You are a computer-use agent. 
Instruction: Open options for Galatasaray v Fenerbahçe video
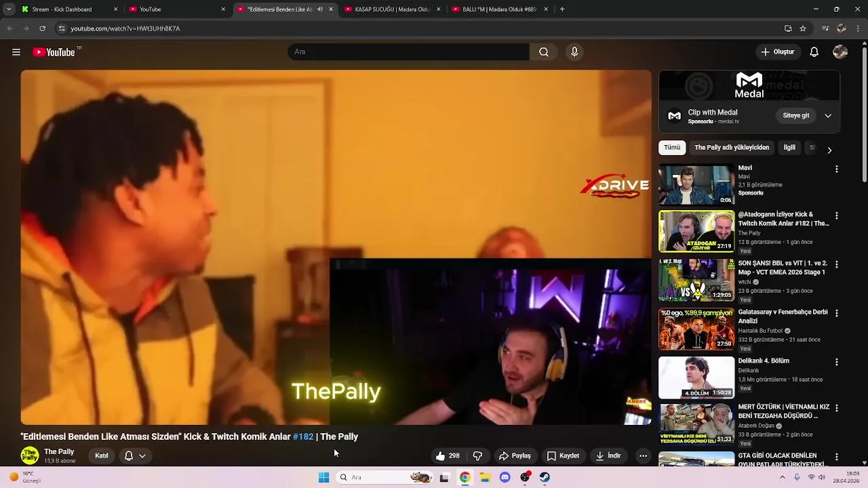point(836,313)
